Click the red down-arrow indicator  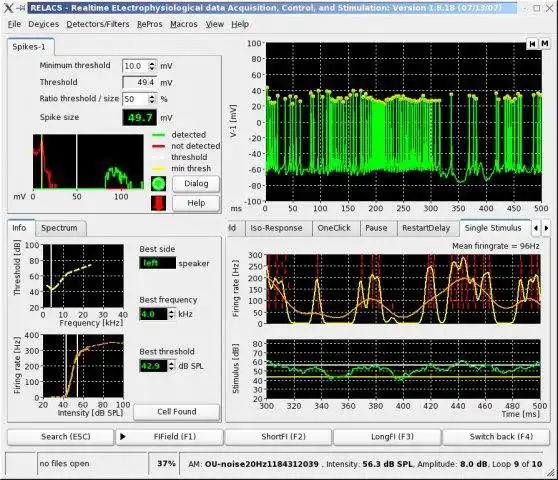click(158, 203)
